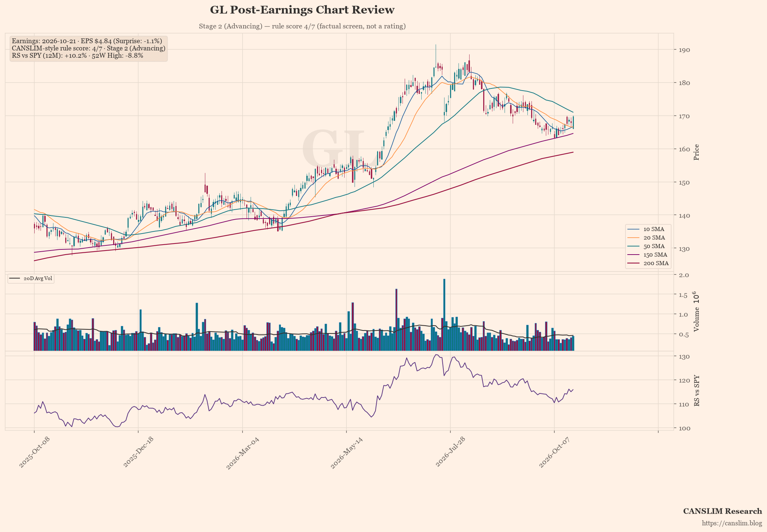Click the 'Volume 10^6' axis label
767x532 pixels.
[x=696, y=311]
